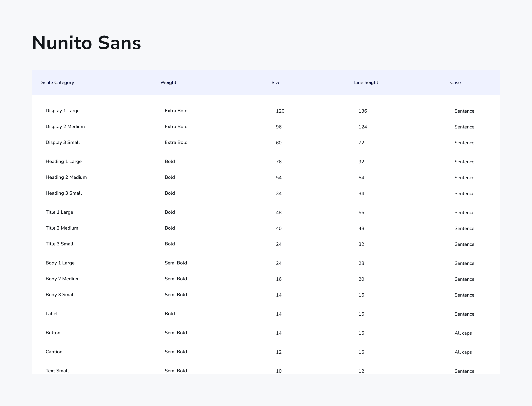Select the Heading 3 Small row
Viewport: 532px width, 406px height.
[64, 193]
